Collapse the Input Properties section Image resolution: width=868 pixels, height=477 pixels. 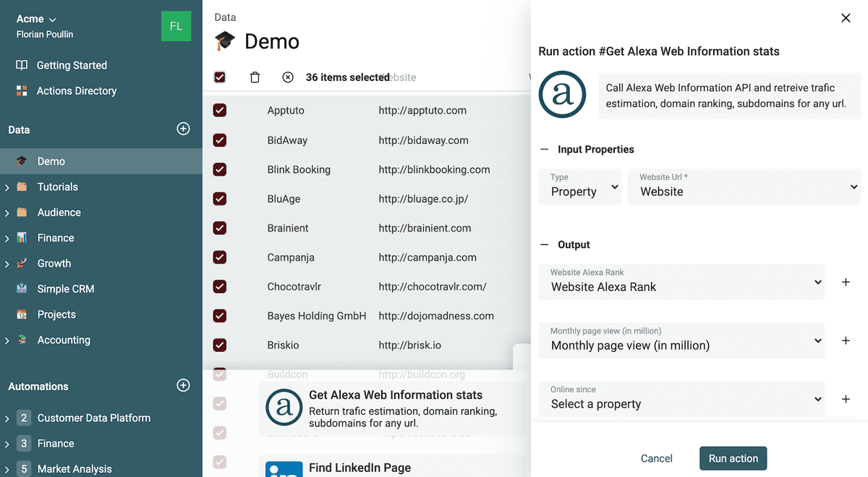pos(545,149)
